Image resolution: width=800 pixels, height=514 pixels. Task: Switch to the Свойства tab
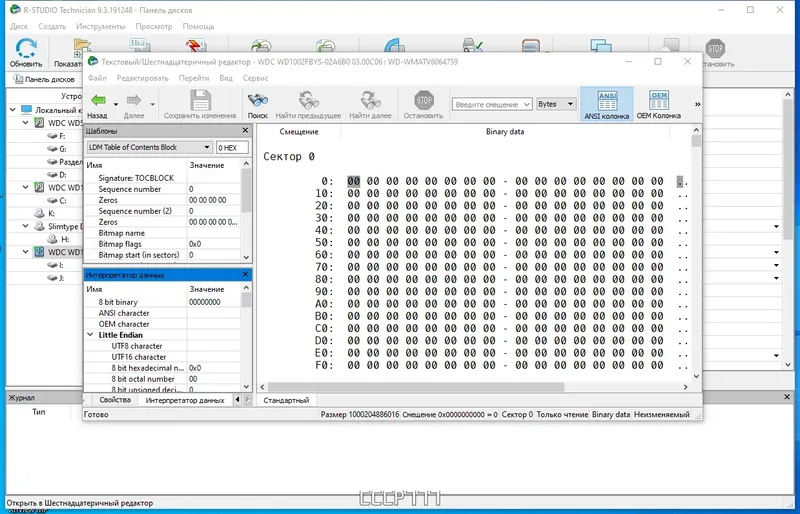[115, 400]
